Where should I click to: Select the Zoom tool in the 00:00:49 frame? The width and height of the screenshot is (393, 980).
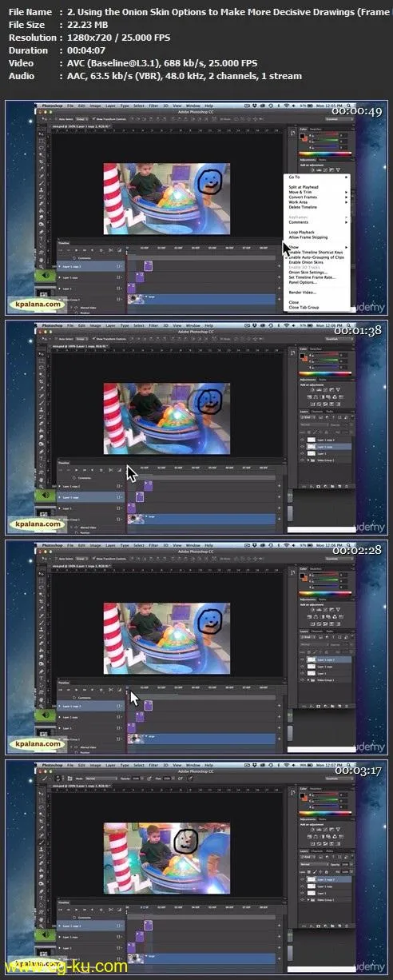coord(42,266)
